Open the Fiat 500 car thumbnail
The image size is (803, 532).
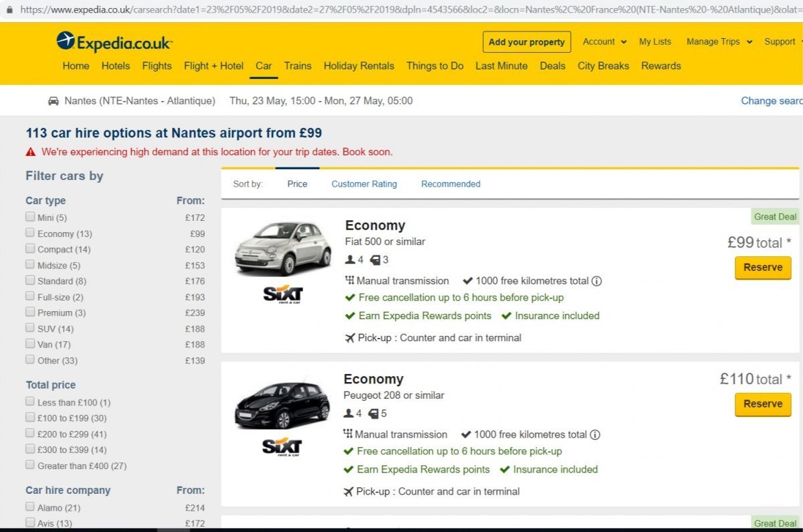pyautogui.click(x=282, y=248)
